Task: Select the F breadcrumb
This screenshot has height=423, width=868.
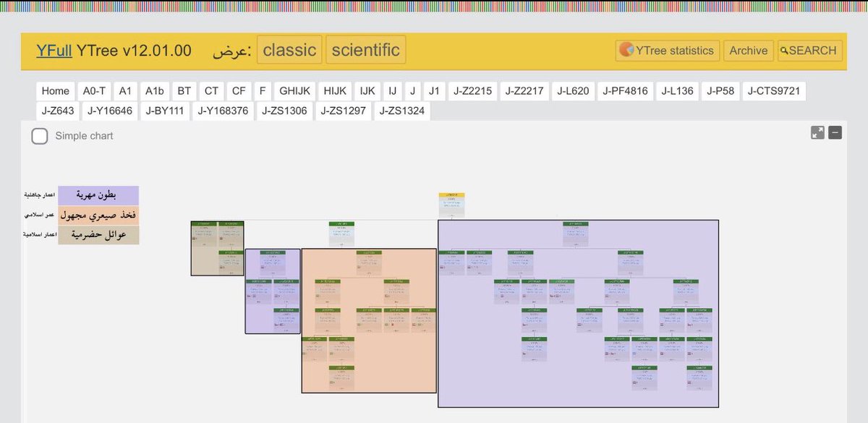Action: point(263,91)
